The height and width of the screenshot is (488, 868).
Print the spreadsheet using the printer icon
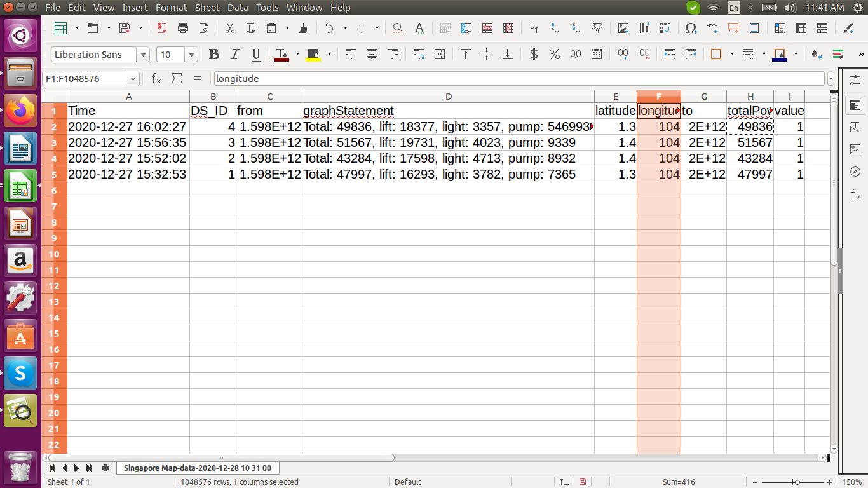click(183, 28)
